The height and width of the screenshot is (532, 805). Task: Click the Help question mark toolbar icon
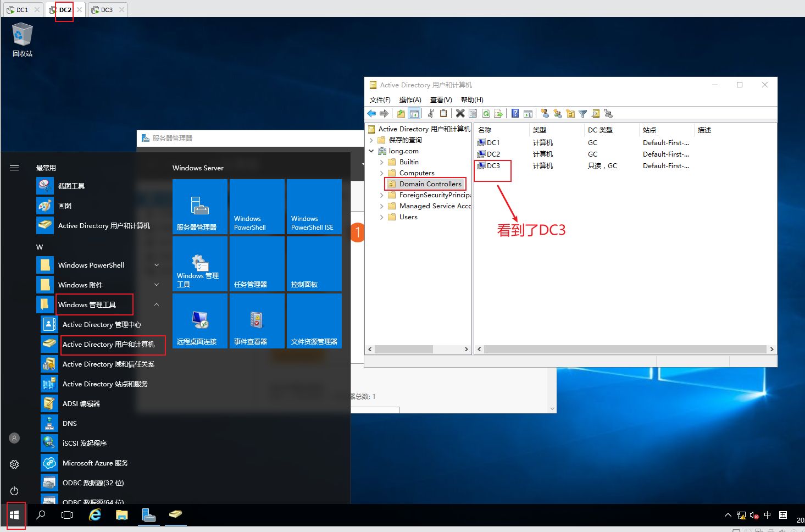click(515, 113)
